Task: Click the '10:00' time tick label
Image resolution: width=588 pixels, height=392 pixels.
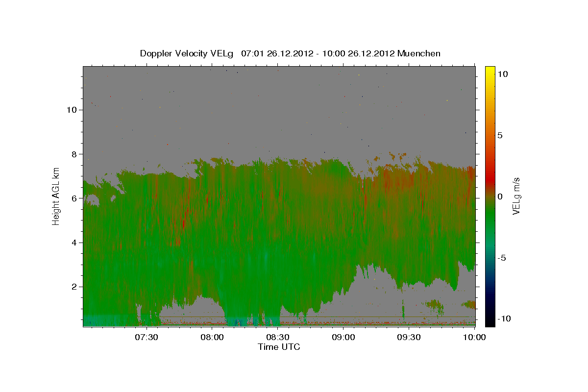Action: coord(474,337)
